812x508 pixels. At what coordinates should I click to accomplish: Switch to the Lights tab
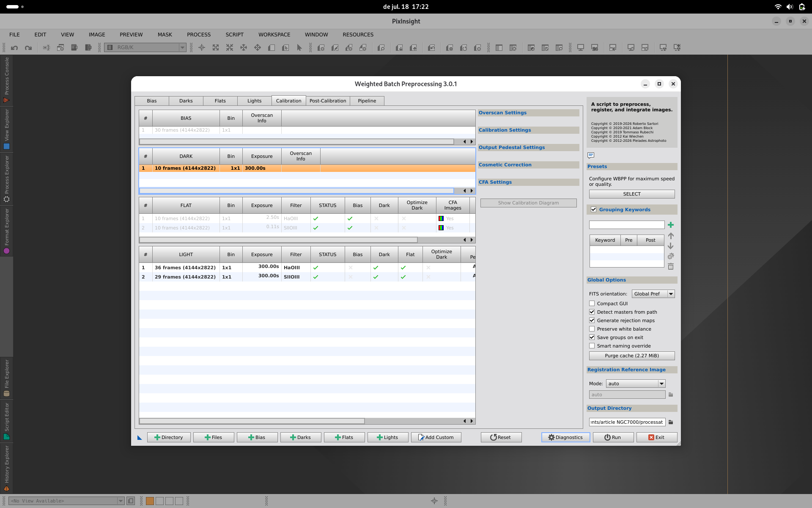click(x=255, y=101)
